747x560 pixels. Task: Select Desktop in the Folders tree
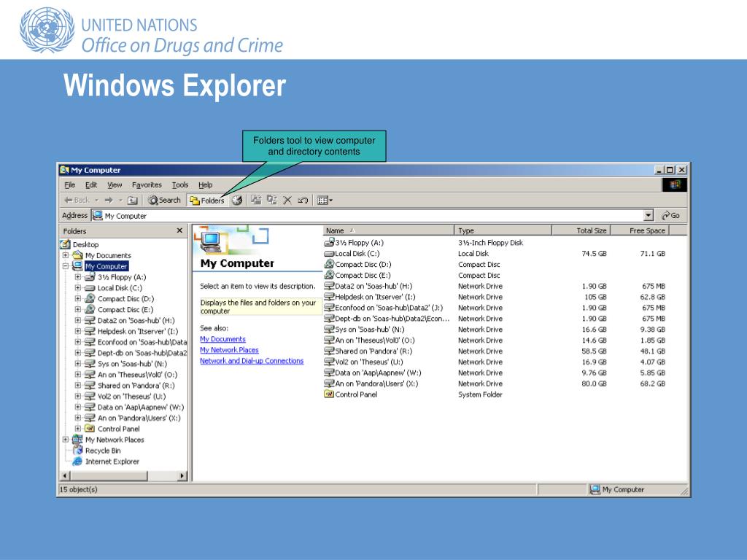tap(86, 244)
